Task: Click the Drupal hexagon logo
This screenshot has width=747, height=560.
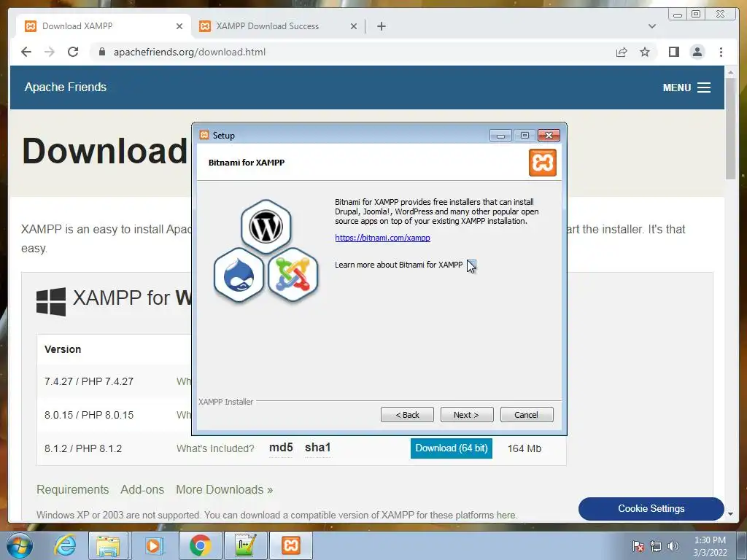Action: [x=239, y=275]
